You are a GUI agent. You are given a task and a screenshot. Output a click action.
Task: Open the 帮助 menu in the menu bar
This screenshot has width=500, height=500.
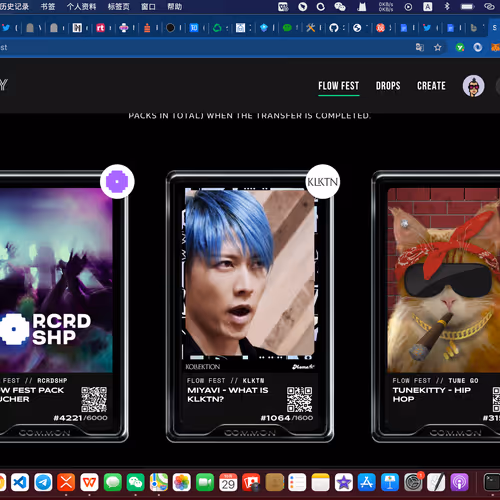pos(175,6)
